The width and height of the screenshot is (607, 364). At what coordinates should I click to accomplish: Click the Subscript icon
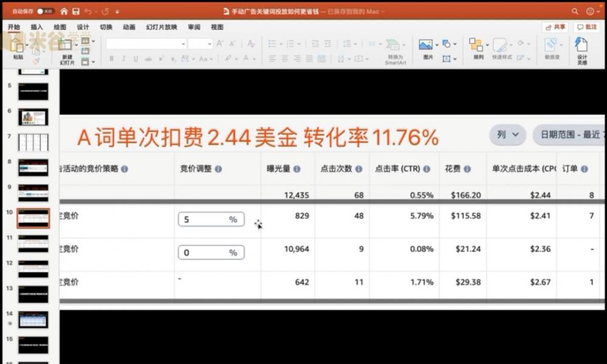174,58
